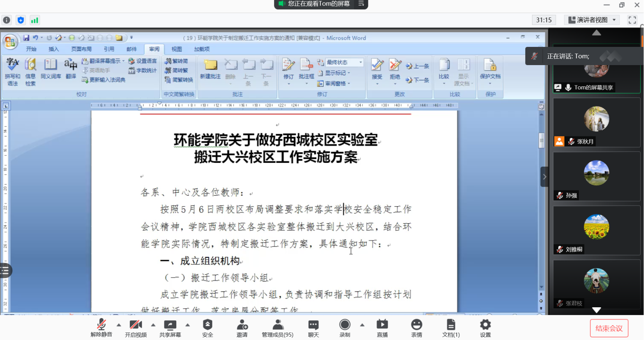Open the Emoji reactions (表情) icon

click(x=416, y=325)
